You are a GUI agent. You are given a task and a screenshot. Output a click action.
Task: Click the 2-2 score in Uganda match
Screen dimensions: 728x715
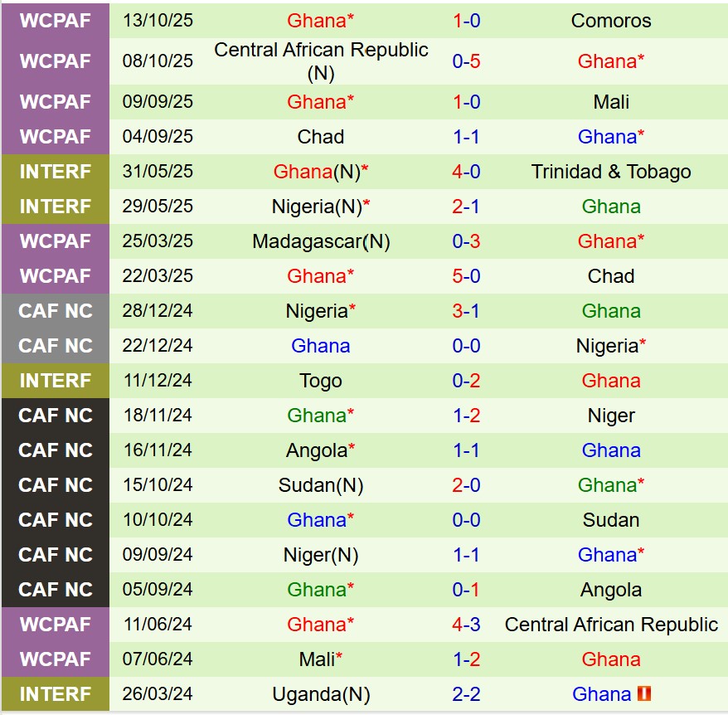tap(466, 694)
